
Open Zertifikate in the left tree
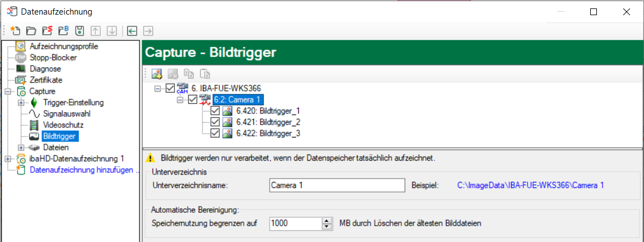point(46,80)
